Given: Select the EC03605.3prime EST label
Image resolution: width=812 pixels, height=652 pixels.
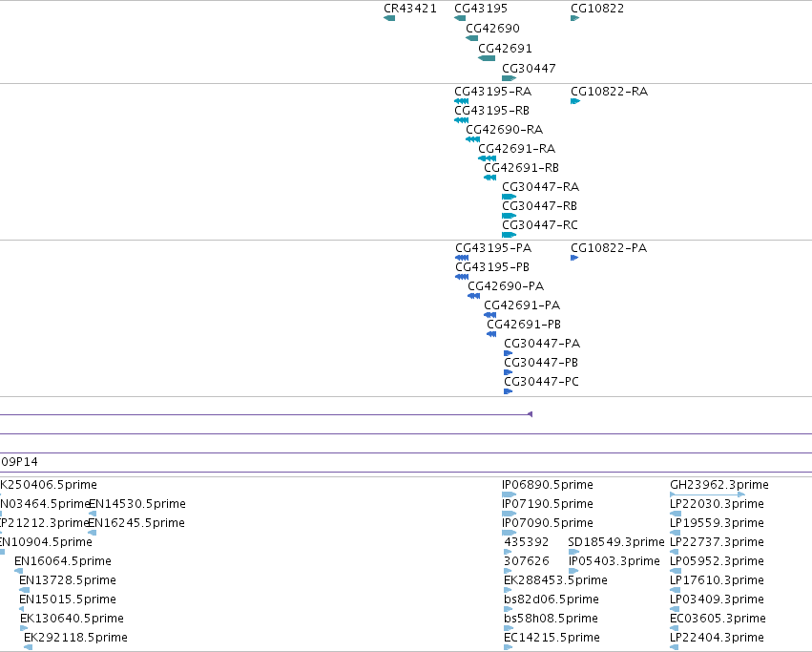Looking at the screenshot, I should [718, 619].
